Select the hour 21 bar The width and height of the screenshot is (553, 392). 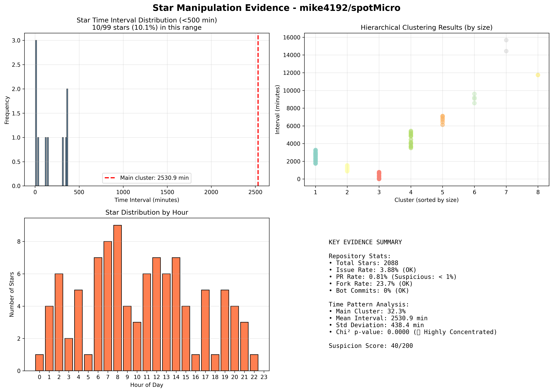244,346
